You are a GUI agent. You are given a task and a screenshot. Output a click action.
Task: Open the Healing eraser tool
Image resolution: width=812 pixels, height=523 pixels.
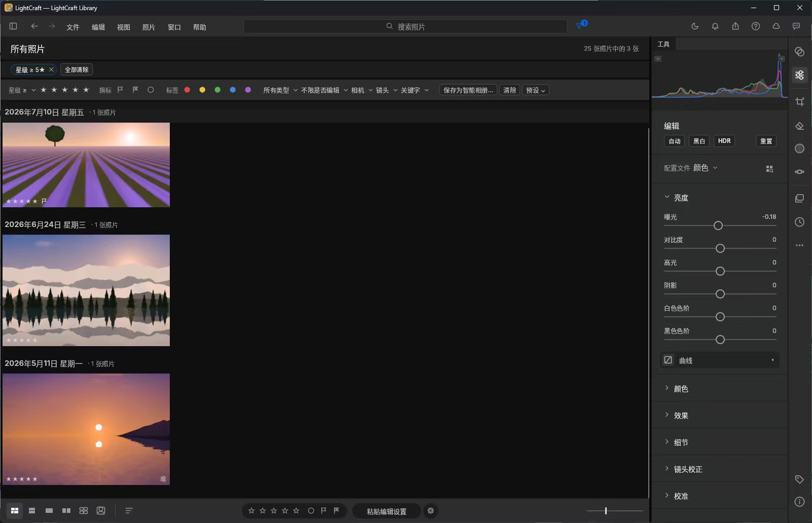[x=800, y=126]
